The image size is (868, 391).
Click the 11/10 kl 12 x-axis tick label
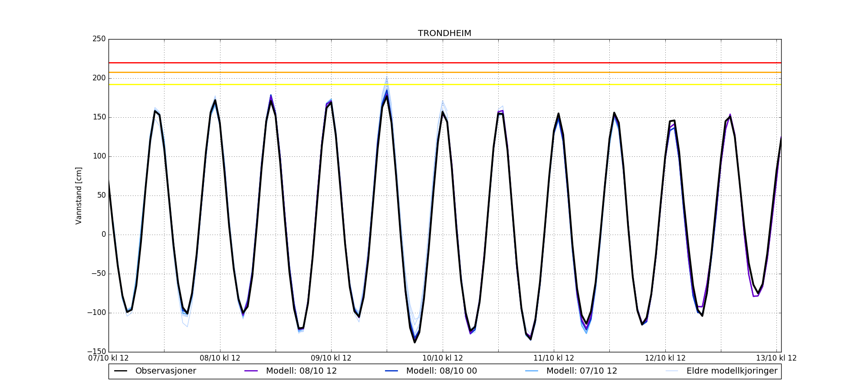(554, 358)
